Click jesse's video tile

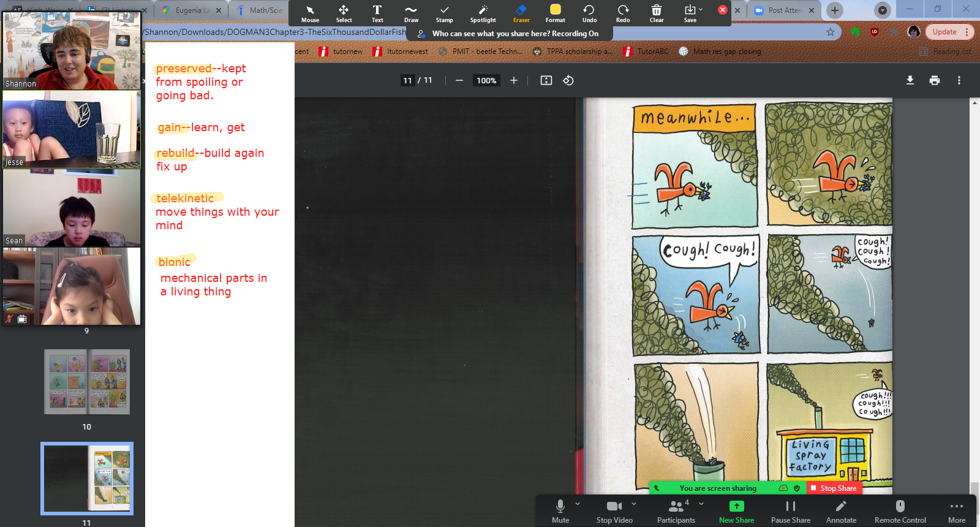click(x=72, y=129)
